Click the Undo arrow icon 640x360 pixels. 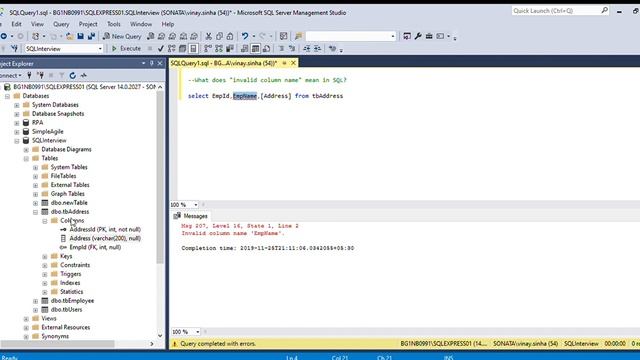click(245, 36)
